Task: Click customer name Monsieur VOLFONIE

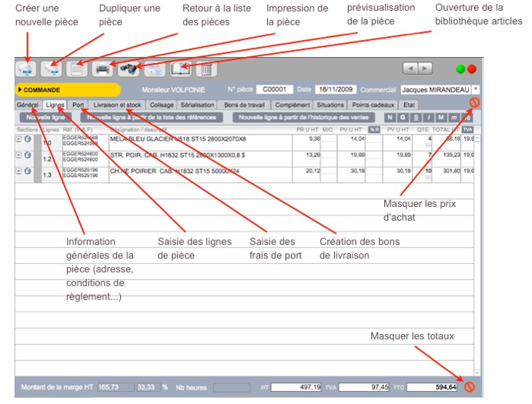Action: pyautogui.click(x=173, y=90)
